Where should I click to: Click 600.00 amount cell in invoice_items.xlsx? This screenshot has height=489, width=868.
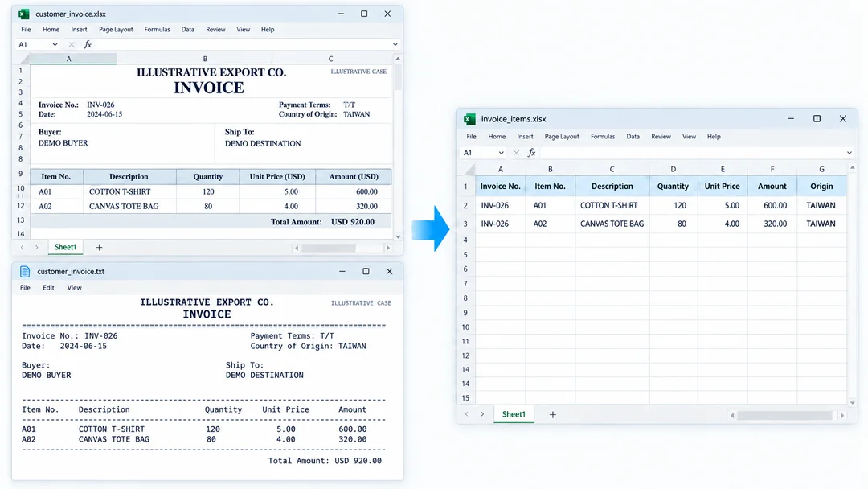point(772,205)
